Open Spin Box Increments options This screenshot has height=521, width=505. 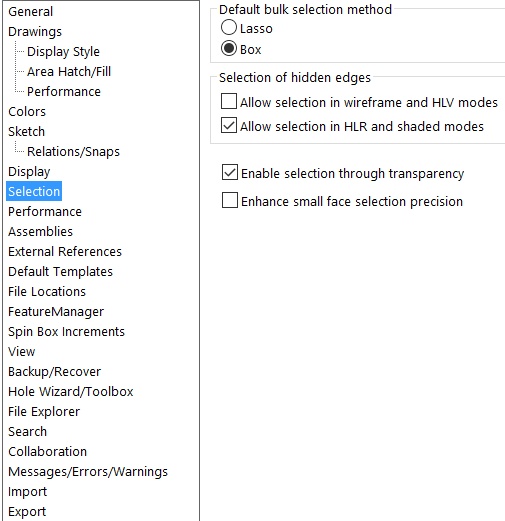tap(66, 332)
